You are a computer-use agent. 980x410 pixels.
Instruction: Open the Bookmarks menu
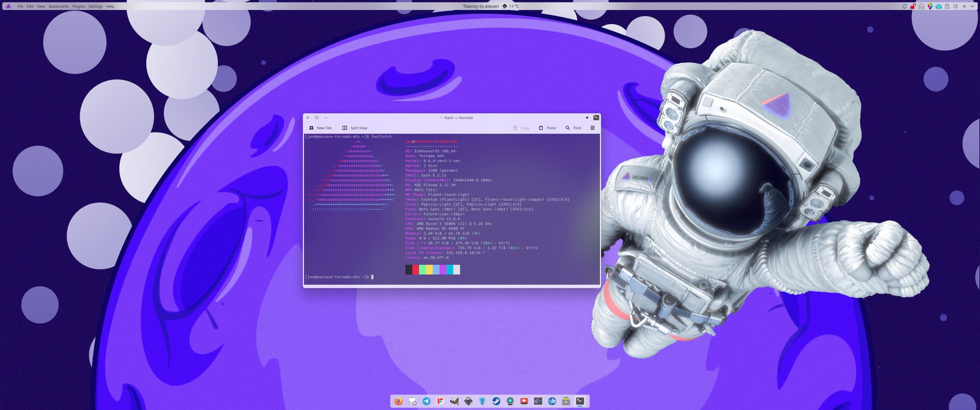click(59, 7)
